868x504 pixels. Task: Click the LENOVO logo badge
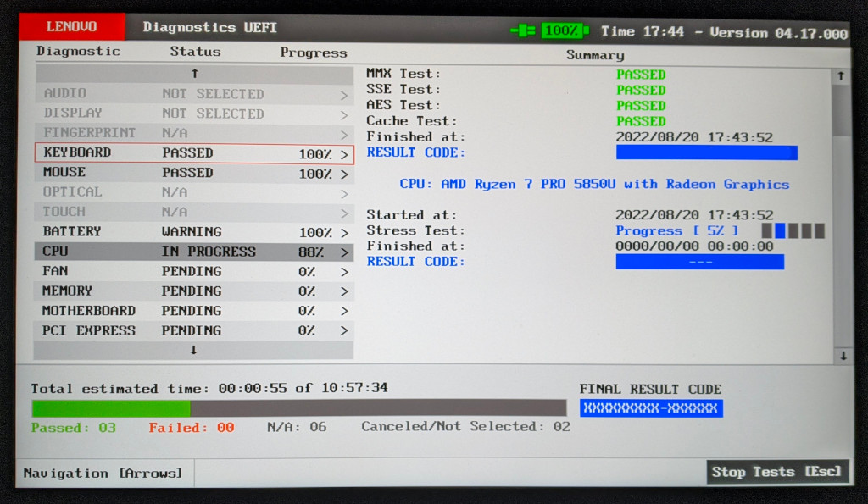click(x=71, y=26)
